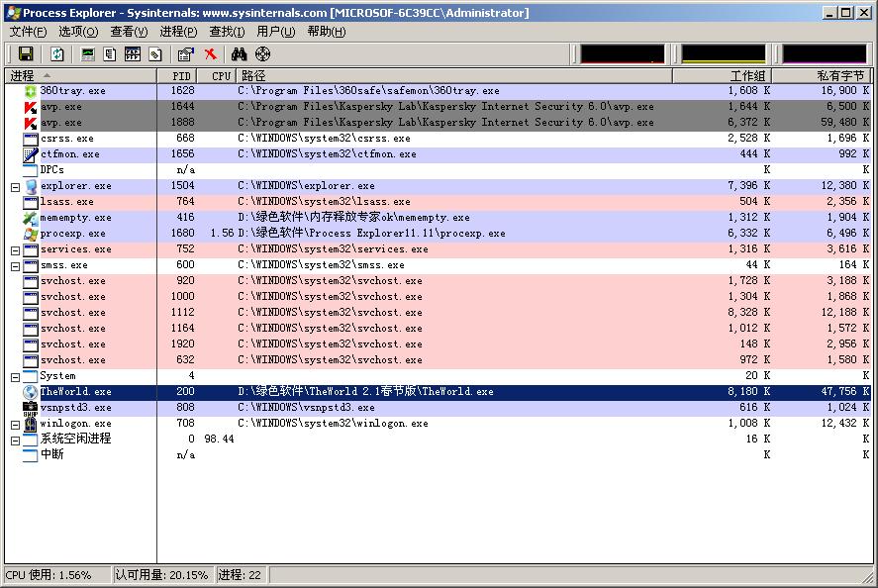This screenshot has width=878, height=588.
Task: Toggle the process tree view icon
Action: pos(110,53)
